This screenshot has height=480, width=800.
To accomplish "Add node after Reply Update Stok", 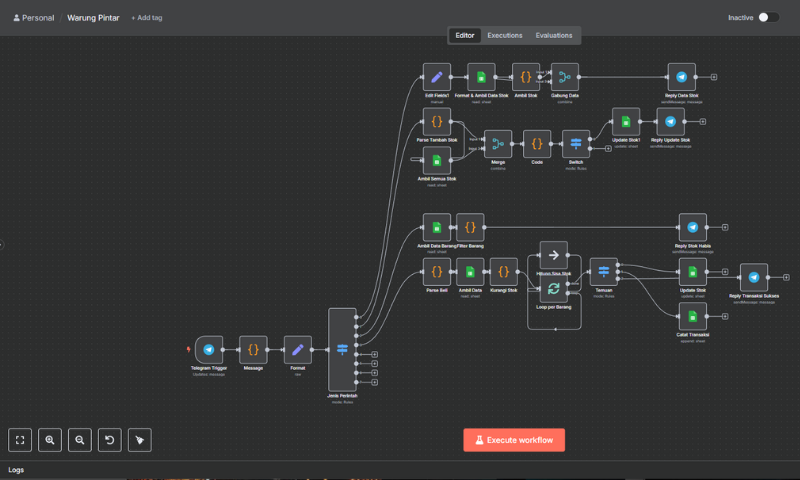I will click(x=703, y=121).
